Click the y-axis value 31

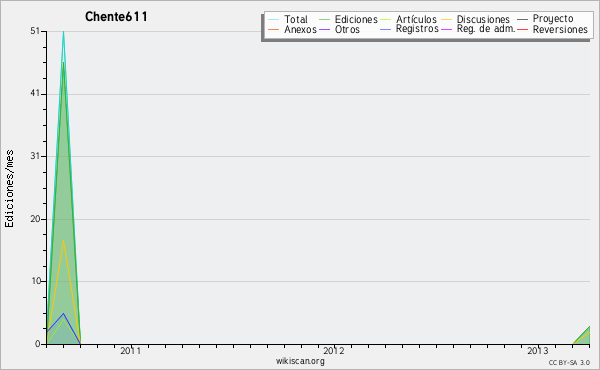tap(35, 156)
